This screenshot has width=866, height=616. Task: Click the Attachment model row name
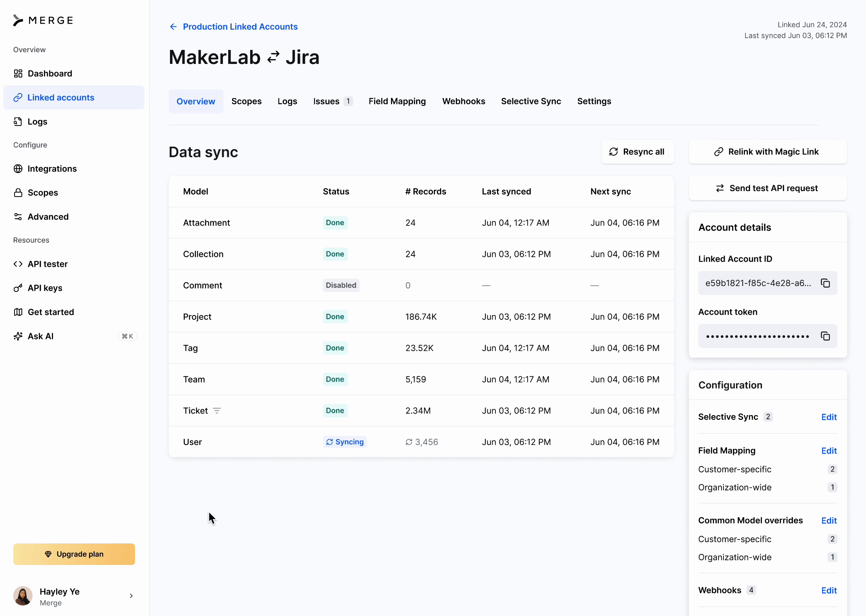206,223
